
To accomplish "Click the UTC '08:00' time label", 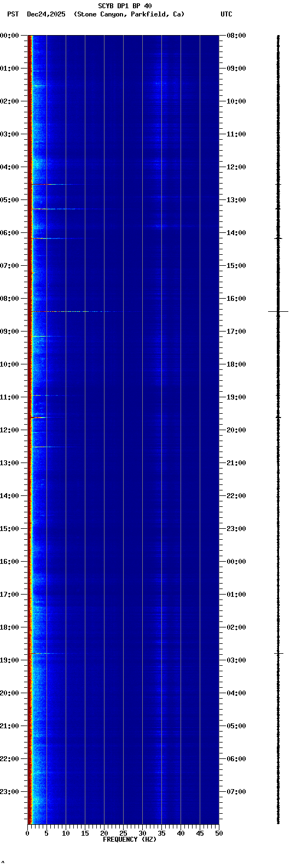I will pos(236,36).
